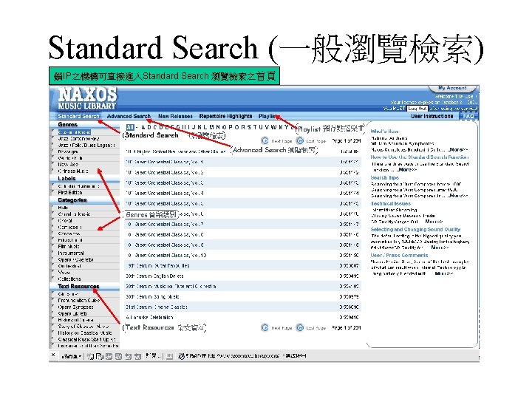Open the History of Opera text resource
The width and height of the screenshot is (532, 399).
coord(75,320)
